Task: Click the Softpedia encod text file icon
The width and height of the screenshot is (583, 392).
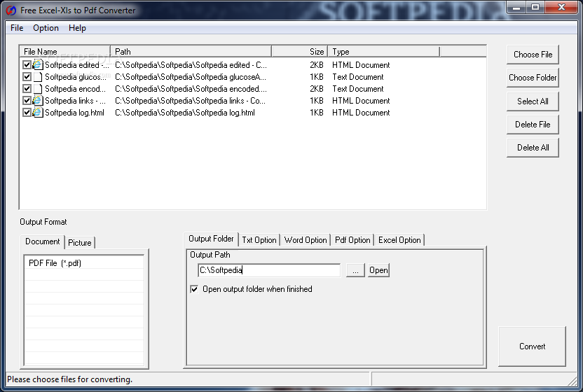Action: [x=38, y=89]
